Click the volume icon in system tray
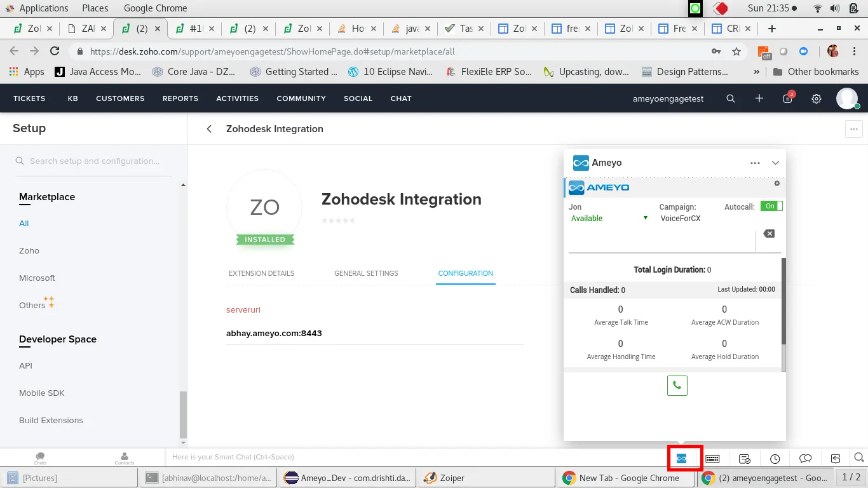The height and width of the screenshot is (488, 868). click(x=835, y=8)
